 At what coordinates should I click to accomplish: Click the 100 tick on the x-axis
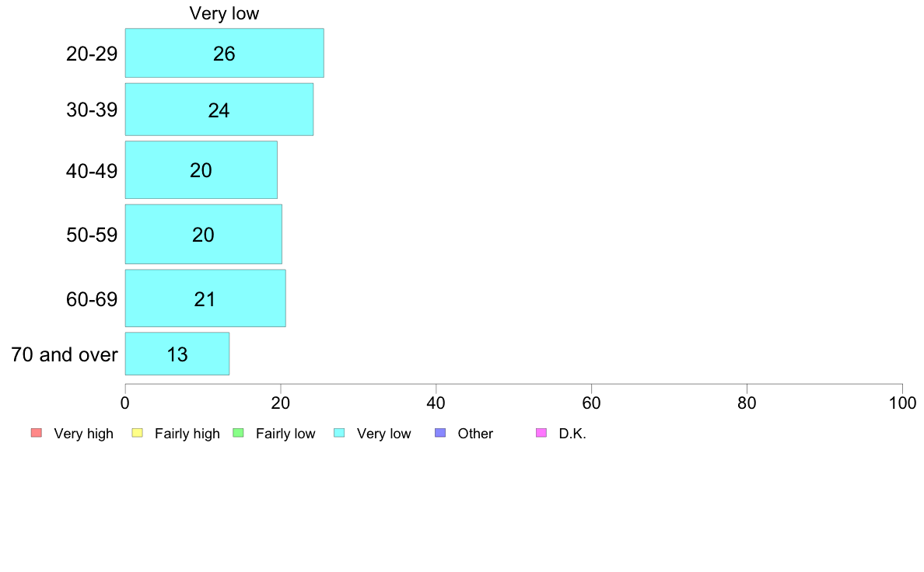(902, 403)
